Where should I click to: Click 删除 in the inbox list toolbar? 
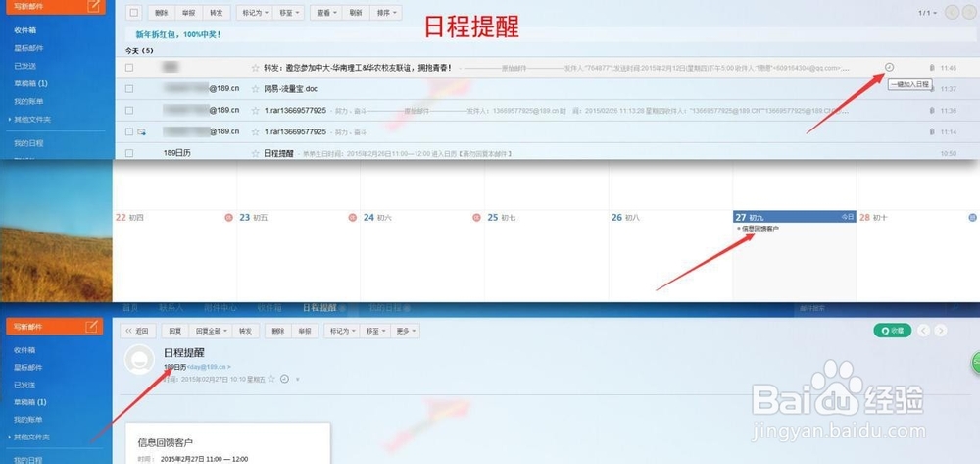coord(162,13)
